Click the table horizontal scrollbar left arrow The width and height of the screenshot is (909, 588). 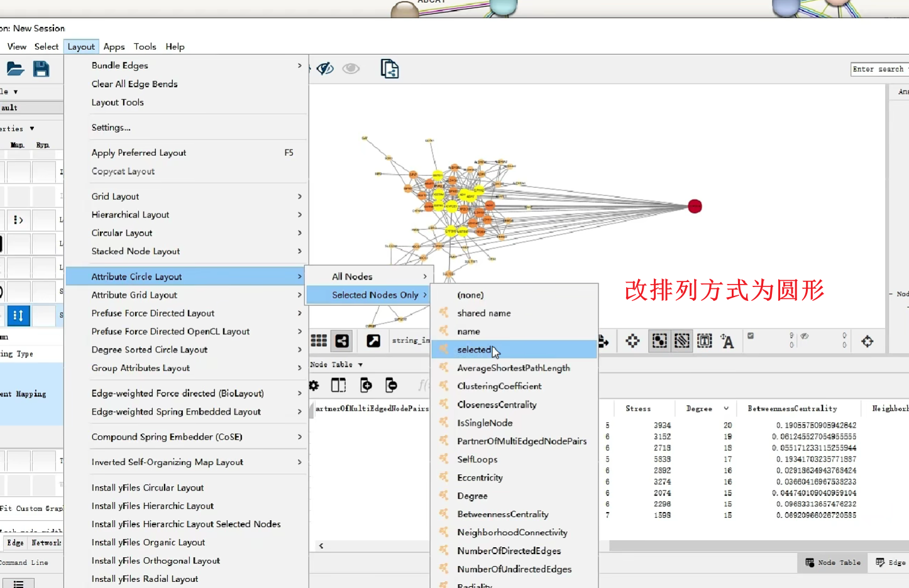[x=321, y=546]
